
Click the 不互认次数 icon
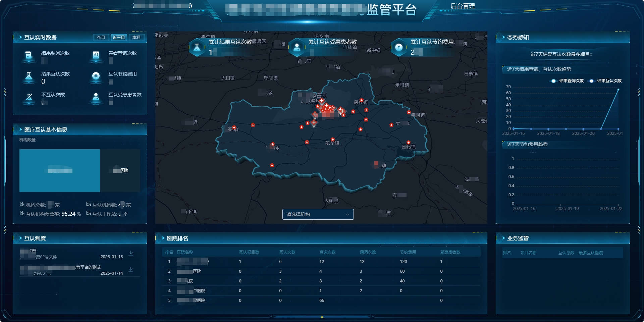pyautogui.click(x=29, y=98)
